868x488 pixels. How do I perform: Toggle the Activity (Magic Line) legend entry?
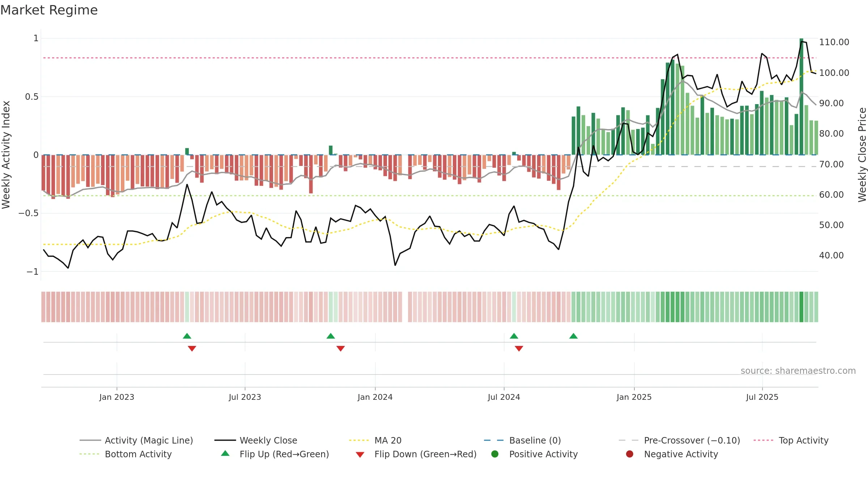click(136, 440)
